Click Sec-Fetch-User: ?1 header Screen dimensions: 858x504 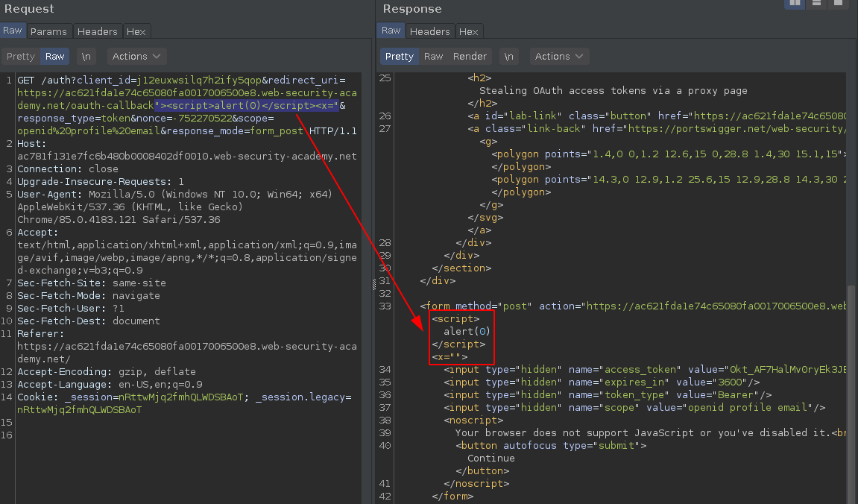point(71,308)
